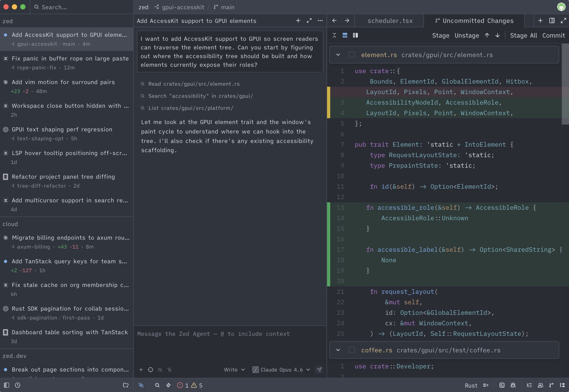
Task: Open the user avatar menu in the title bar
Action: click(x=561, y=7)
